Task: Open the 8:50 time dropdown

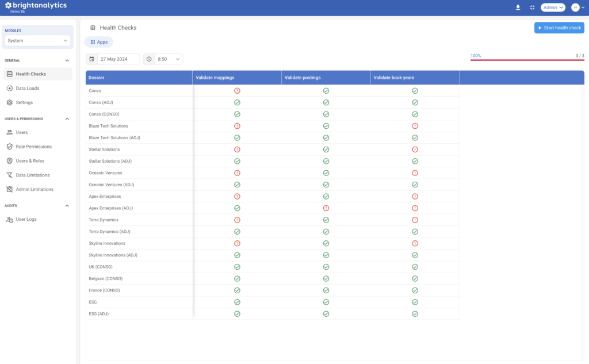Action: coord(169,59)
